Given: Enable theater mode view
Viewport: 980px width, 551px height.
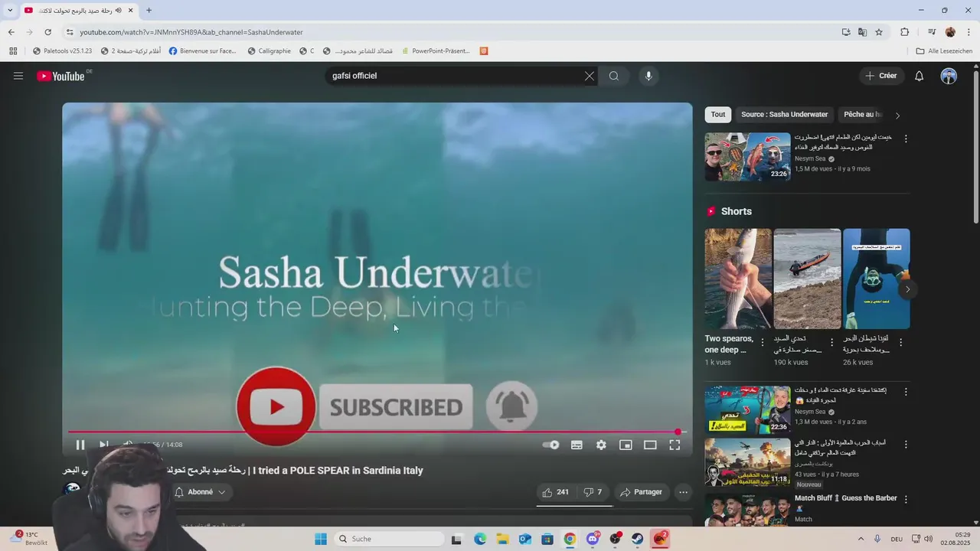Looking at the screenshot, I should click(650, 445).
